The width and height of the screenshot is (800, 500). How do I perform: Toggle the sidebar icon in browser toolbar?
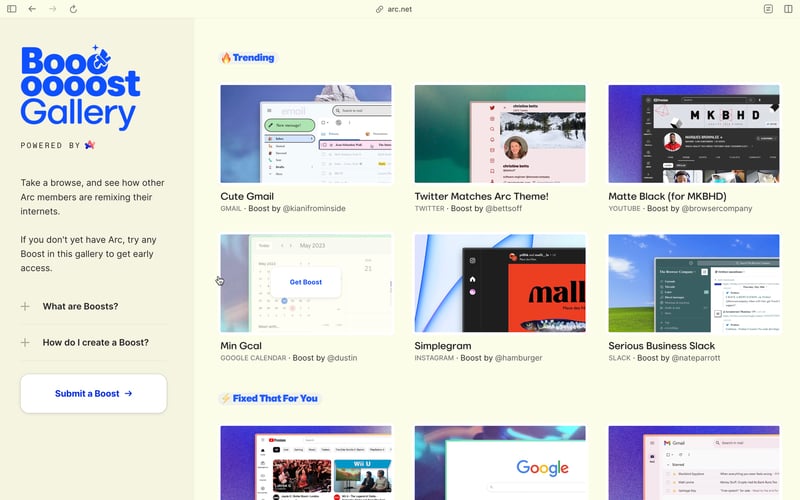click(x=12, y=9)
